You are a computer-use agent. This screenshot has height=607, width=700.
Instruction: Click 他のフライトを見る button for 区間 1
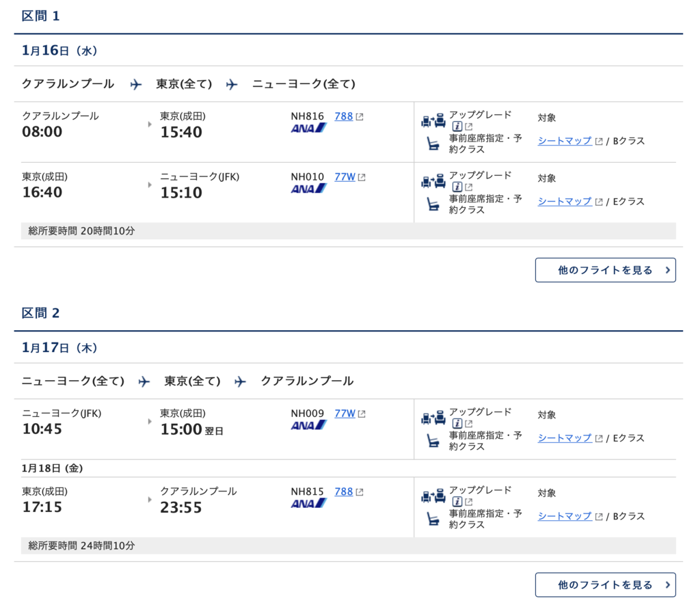coord(606,270)
